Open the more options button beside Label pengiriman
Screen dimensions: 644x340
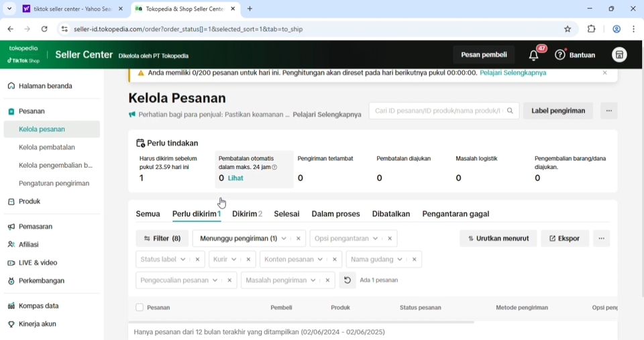[x=608, y=111]
